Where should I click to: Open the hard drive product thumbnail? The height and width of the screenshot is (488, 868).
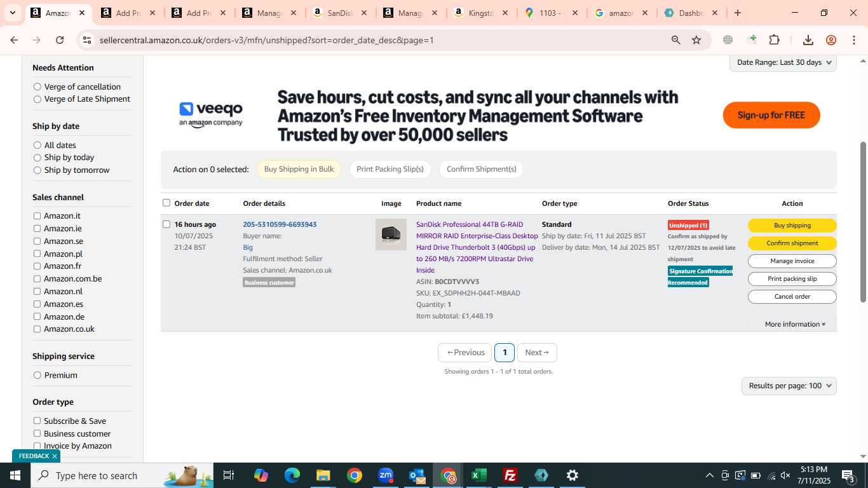391,234
